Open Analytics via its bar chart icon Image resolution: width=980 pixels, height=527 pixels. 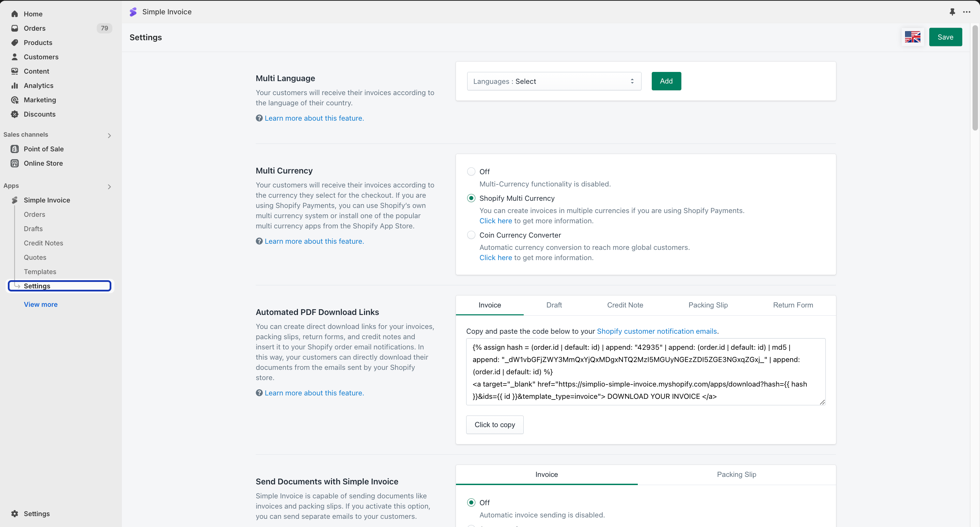(x=14, y=86)
